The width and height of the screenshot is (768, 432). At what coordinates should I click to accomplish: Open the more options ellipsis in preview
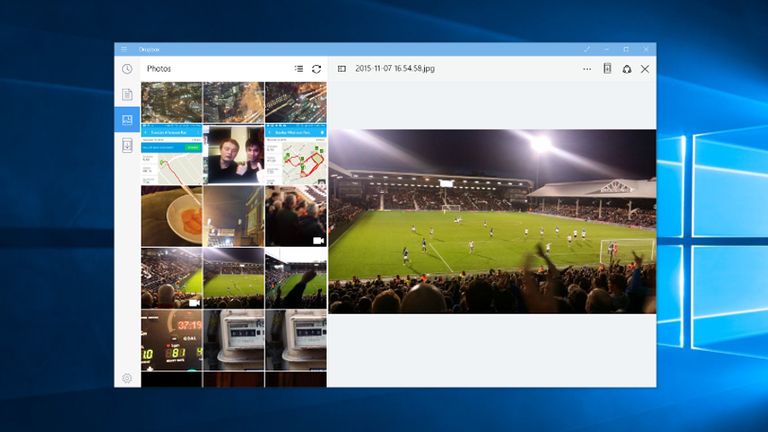(x=587, y=69)
